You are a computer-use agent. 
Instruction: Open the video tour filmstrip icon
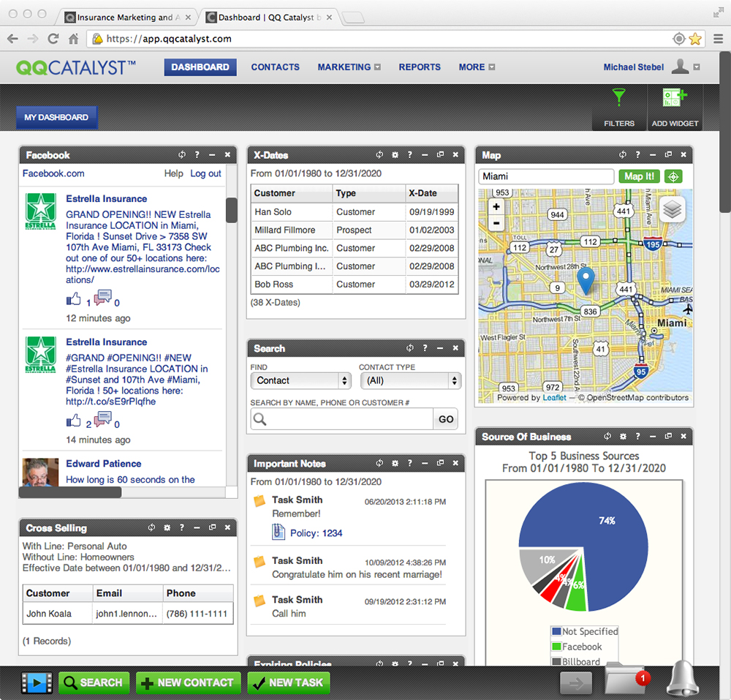(x=37, y=682)
